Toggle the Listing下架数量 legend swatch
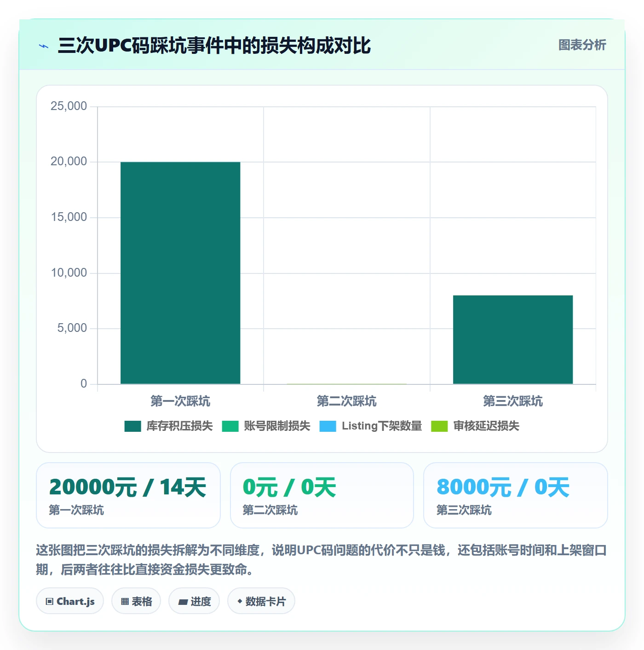Viewport: 644px width, 650px height. (328, 426)
